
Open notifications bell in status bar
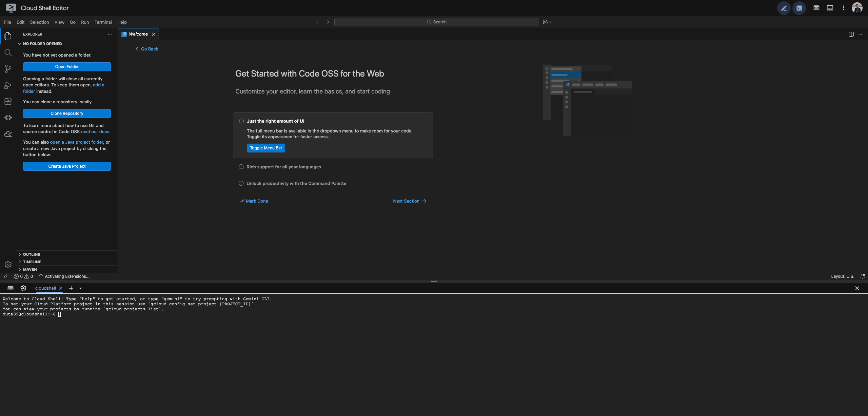click(x=863, y=276)
